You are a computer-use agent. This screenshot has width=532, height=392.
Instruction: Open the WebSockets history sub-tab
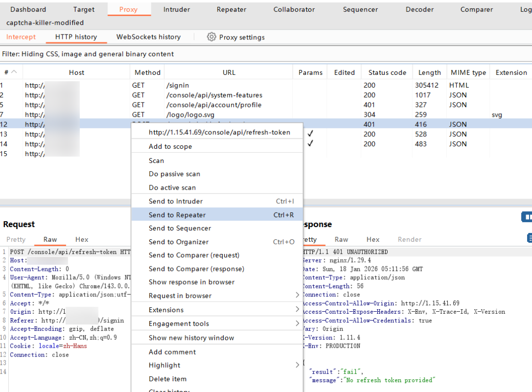pos(149,36)
